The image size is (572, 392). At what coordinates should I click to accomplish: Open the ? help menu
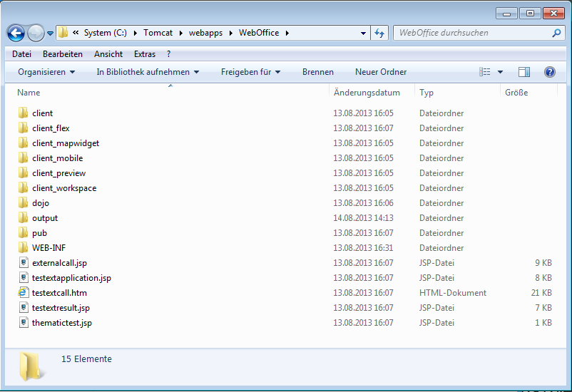coord(168,54)
